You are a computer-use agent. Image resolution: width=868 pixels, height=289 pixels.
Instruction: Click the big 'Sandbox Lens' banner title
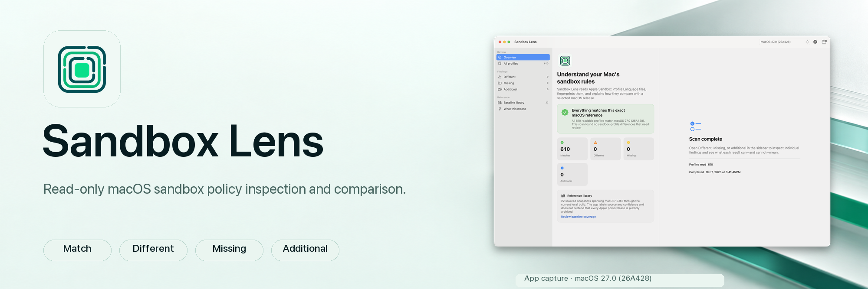[183, 141]
